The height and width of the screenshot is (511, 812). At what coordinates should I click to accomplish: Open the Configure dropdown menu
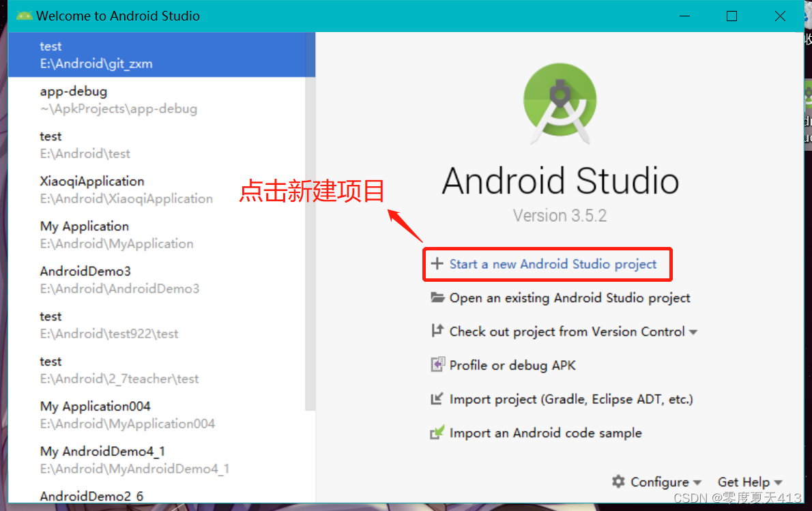point(656,482)
